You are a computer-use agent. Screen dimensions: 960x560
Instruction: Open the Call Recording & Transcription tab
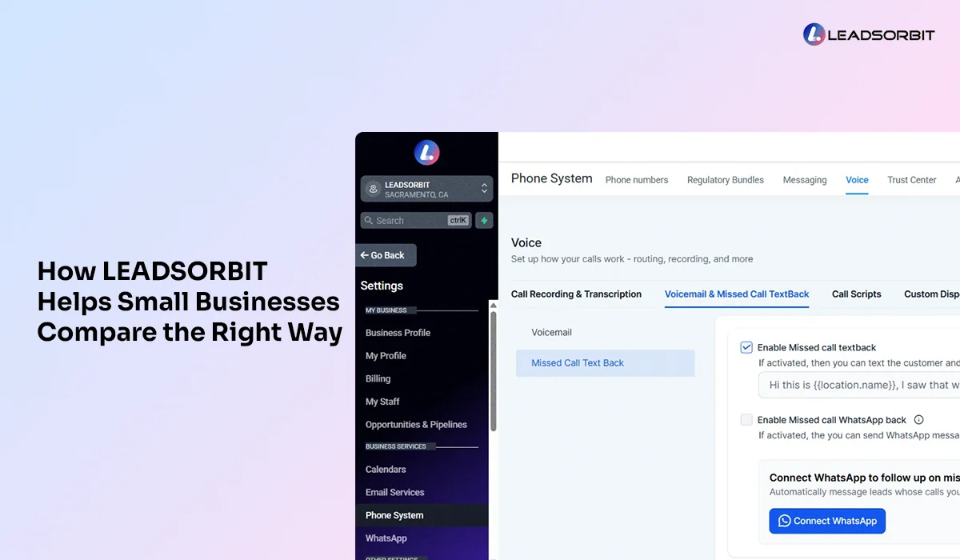click(x=576, y=294)
